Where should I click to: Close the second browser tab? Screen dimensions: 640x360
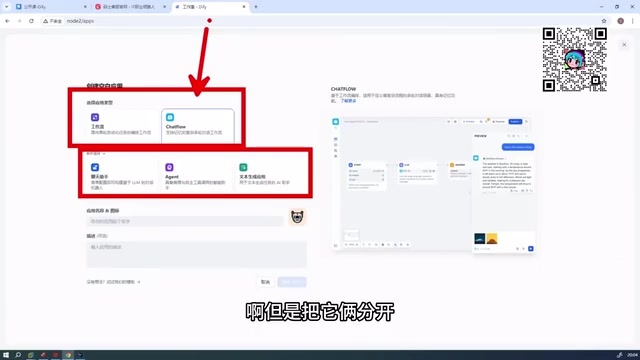164,7
